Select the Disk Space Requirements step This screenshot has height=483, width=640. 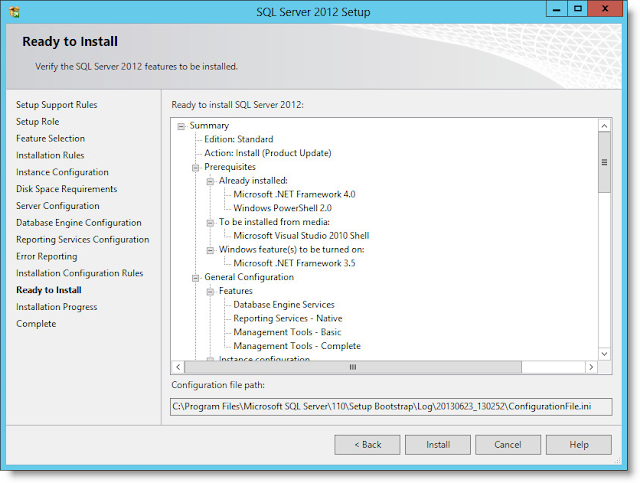pyautogui.click(x=67, y=189)
